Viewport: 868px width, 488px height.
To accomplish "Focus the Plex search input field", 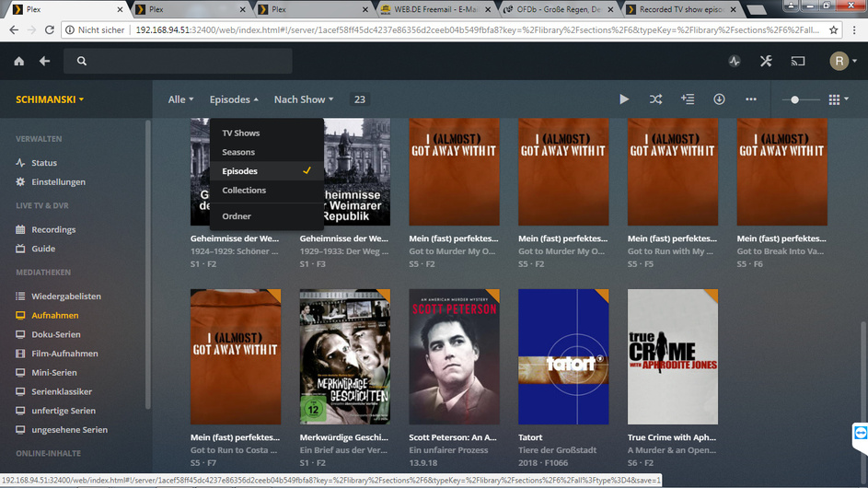I will point(178,61).
